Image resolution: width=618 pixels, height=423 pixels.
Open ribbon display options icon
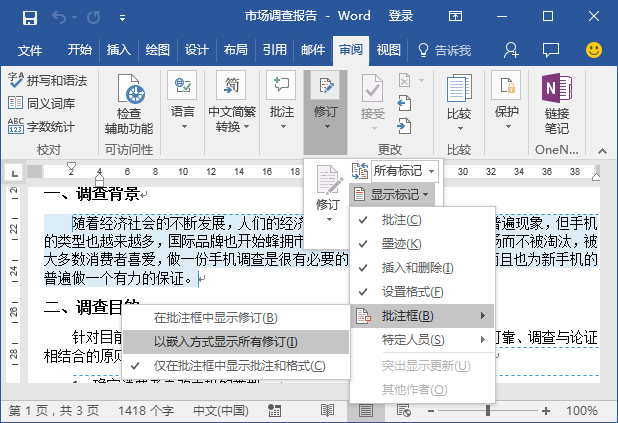click(x=455, y=16)
